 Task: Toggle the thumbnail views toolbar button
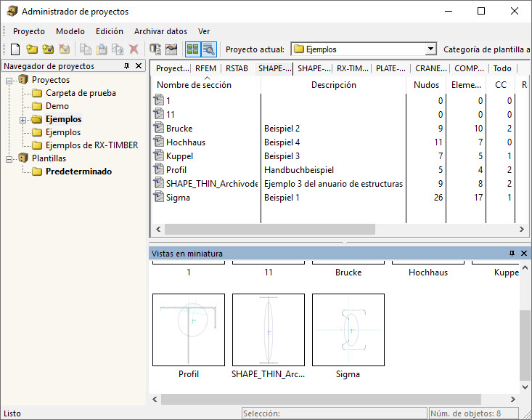(x=193, y=49)
